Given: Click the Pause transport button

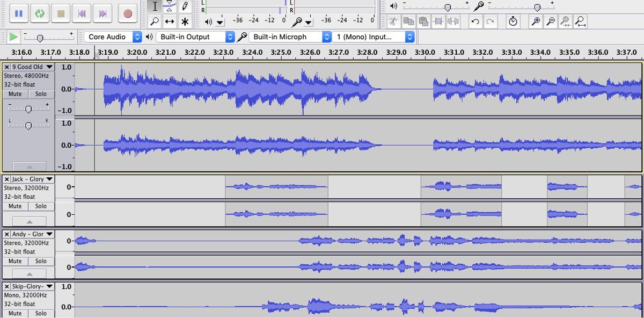Looking at the screenshot, I should coord(18,13).
